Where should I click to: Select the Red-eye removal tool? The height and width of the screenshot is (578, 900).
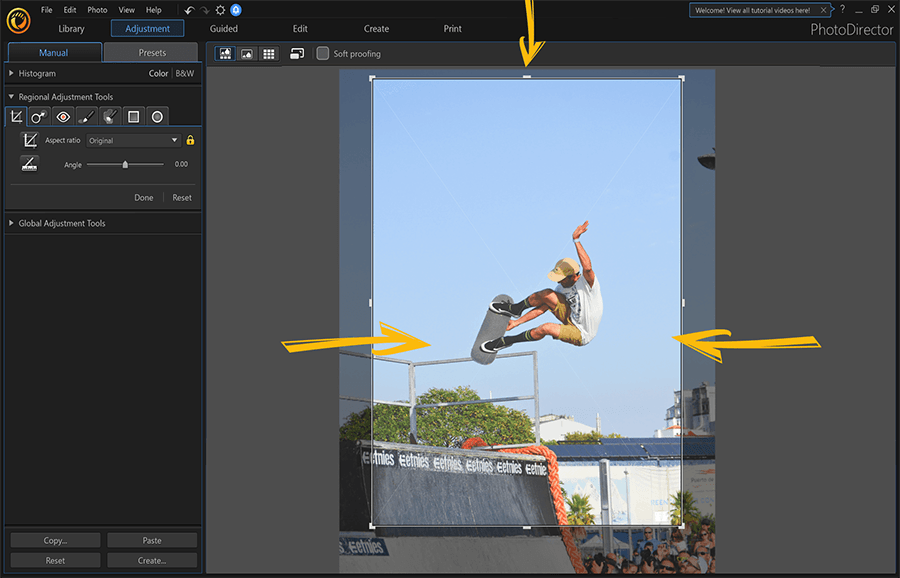click(x=63, y=116)
